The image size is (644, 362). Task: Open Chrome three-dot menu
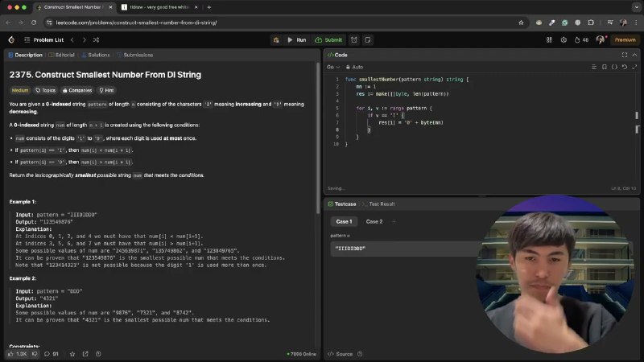point(636,23)
